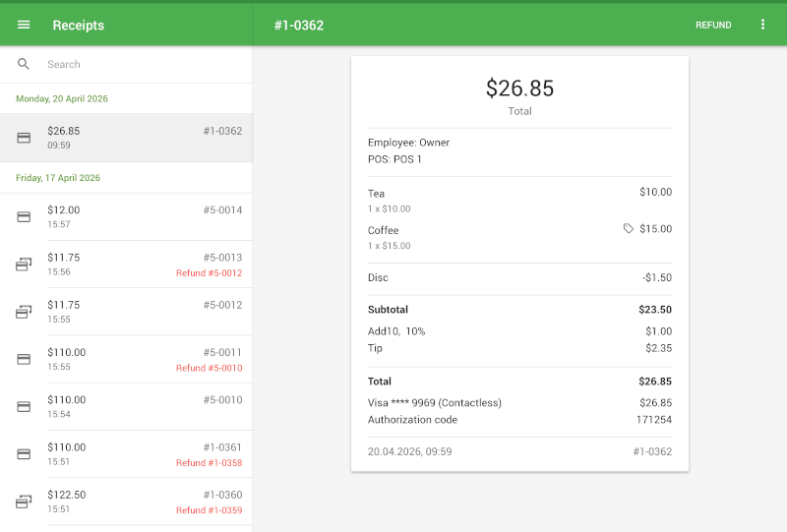Click card icon of receipt #5-0014
The height and width of the screenshot is (532, 787).
(x=24, y=216)
